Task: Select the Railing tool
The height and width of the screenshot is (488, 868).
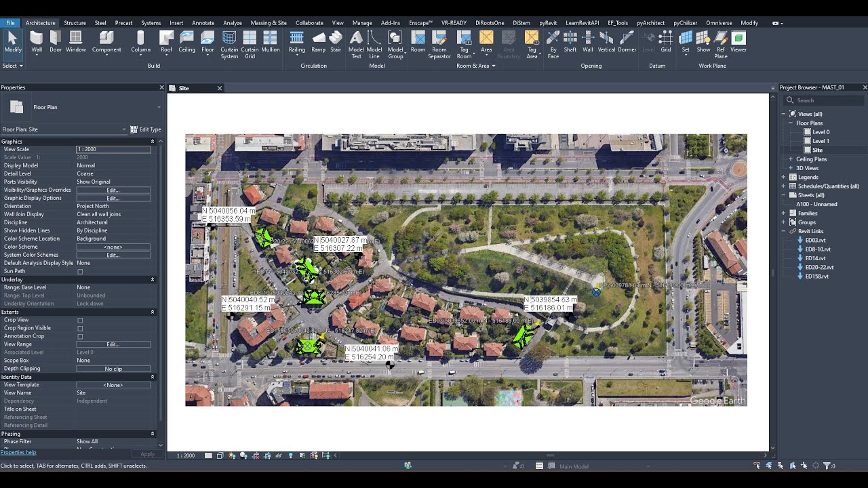Action: click(296, 41)
